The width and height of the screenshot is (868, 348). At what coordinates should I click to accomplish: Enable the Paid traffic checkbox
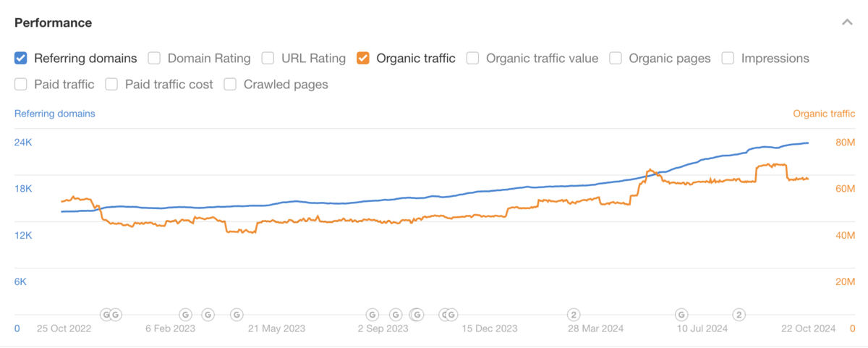pos(21,84)
